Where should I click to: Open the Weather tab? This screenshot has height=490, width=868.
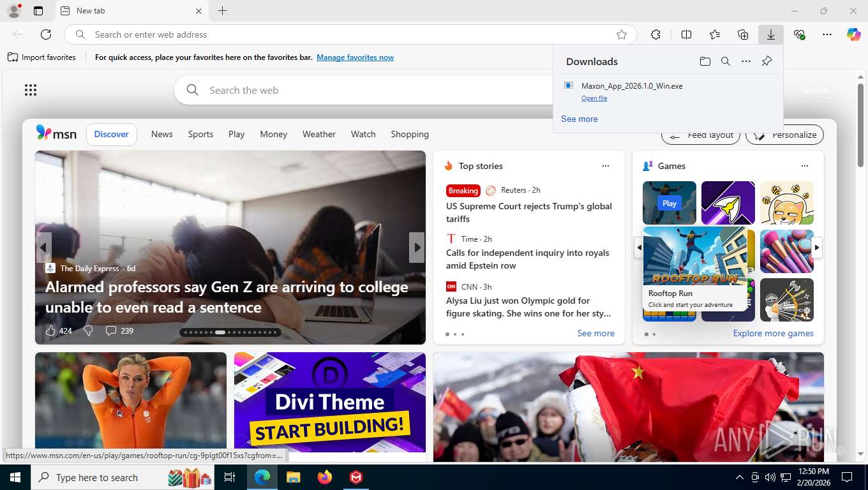319,134
